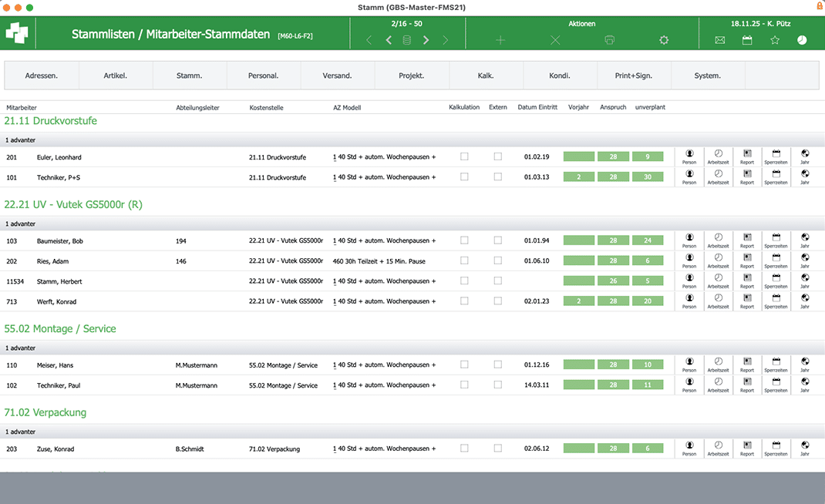Viewport: 825px width, 504px height.
Task: Click the Adressen. menu button
Action: [x=42, y=76]
